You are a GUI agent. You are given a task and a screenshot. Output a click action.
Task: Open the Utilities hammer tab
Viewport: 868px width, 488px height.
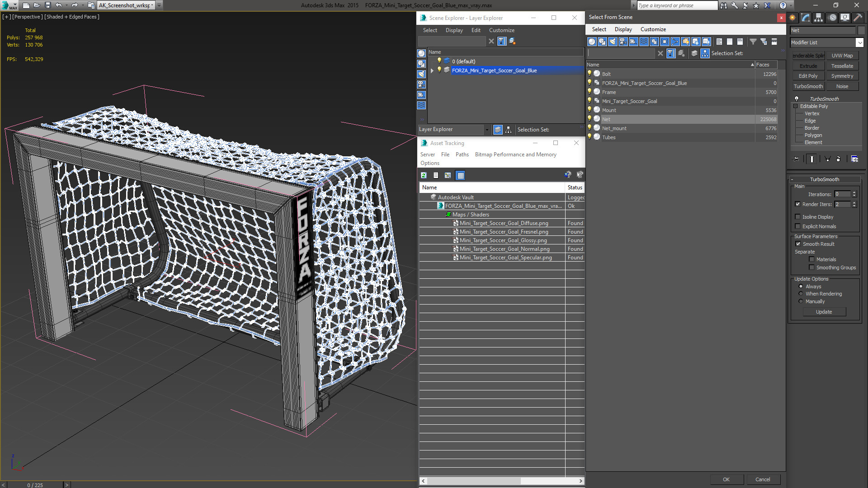(x=858, y=18)
